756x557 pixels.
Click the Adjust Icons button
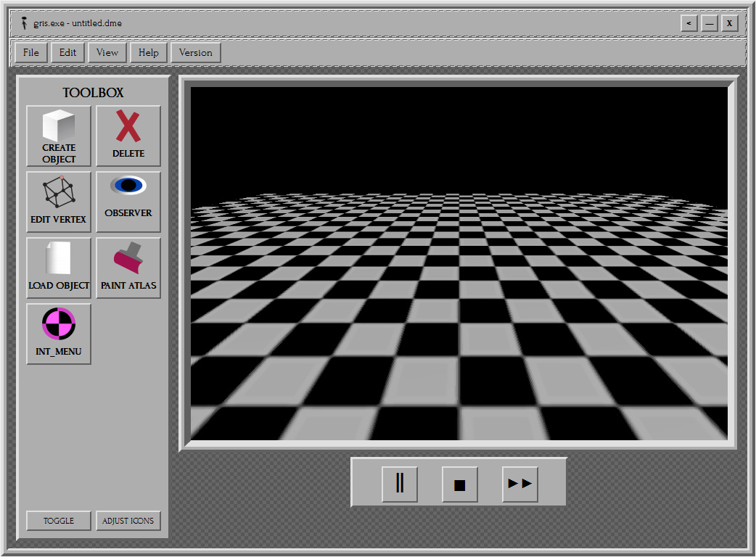click(x=128, y=521)
